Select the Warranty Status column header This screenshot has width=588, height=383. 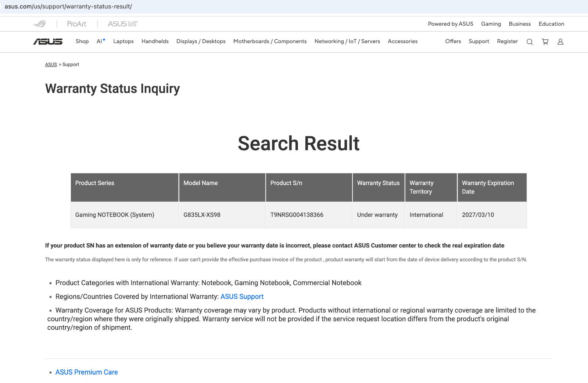(x=379, y=187)
